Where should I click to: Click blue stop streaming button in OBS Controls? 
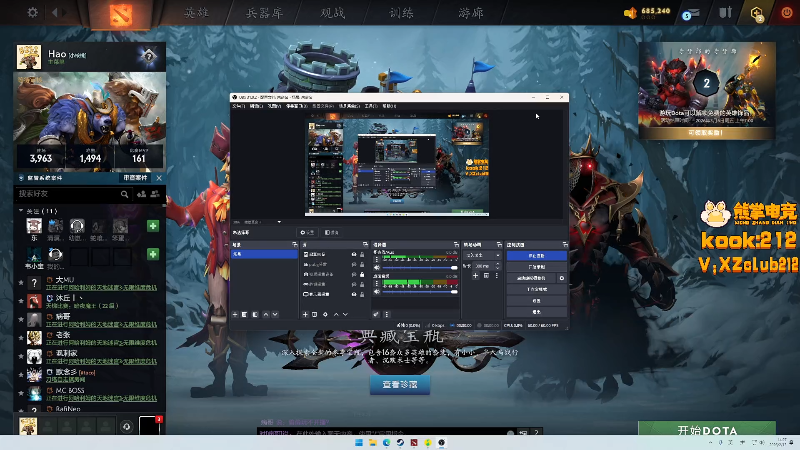[x=536, y=256]
